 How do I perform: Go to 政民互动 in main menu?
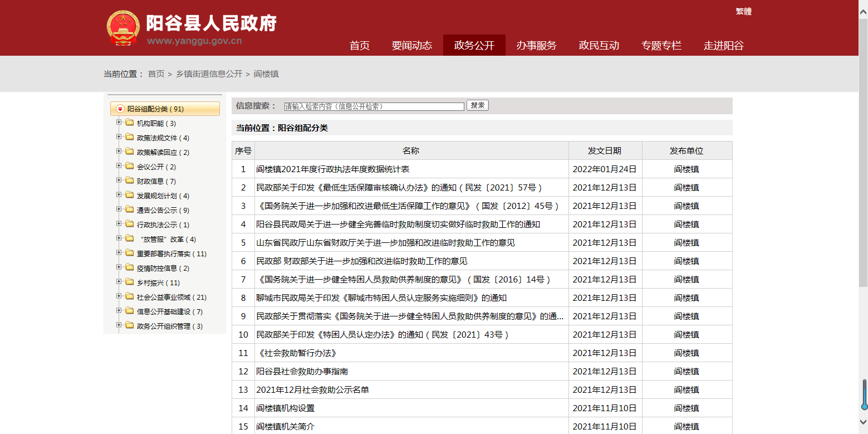click(599, 46)
